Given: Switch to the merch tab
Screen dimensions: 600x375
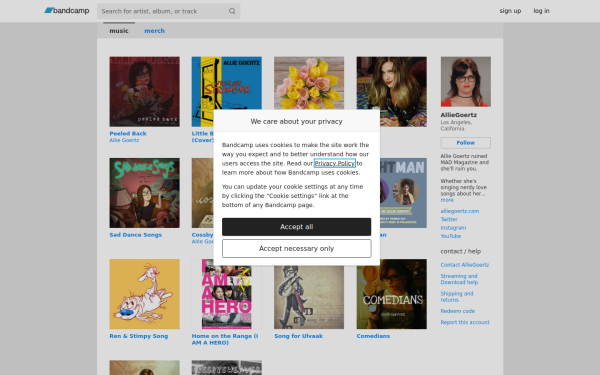Looking at the screenshot, I should (154, 31).
